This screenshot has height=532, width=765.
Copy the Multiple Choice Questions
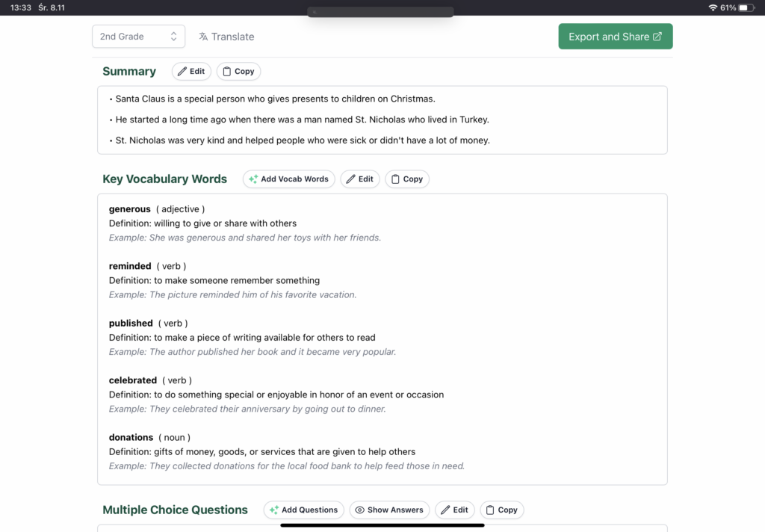coord(501,510)
